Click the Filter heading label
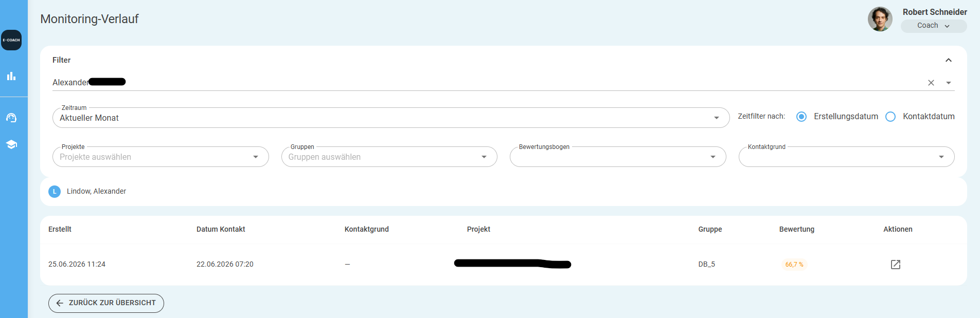Screen dimensions: 980x318 (61, 60)
